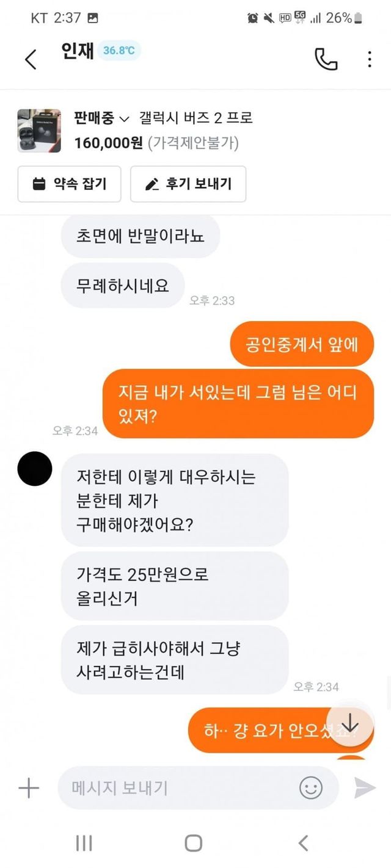Open the black user profile avatar

point(35,469)
